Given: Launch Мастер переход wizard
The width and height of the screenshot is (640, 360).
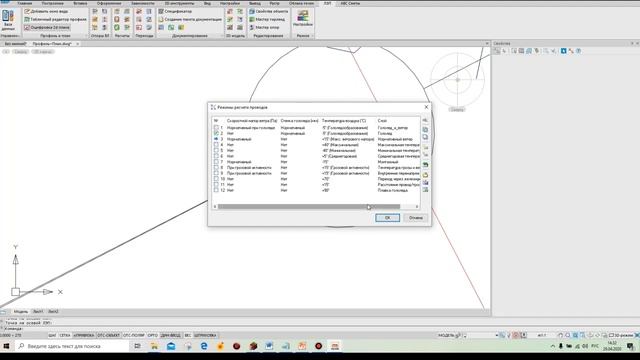Looking at the screenshot, I should click(x=267, y=19).
